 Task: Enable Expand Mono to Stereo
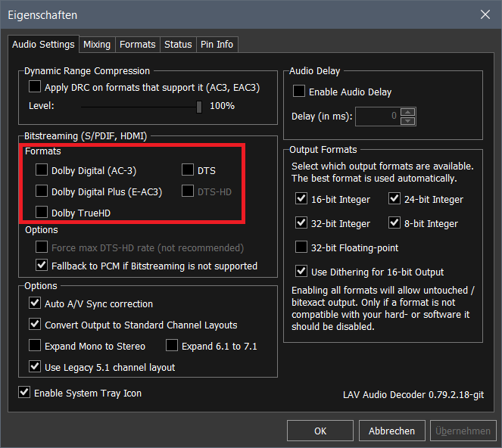coord(35,346)
